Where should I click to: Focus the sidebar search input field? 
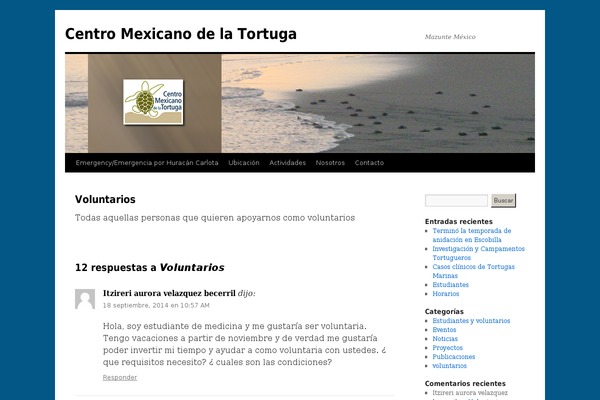[456, 201]
